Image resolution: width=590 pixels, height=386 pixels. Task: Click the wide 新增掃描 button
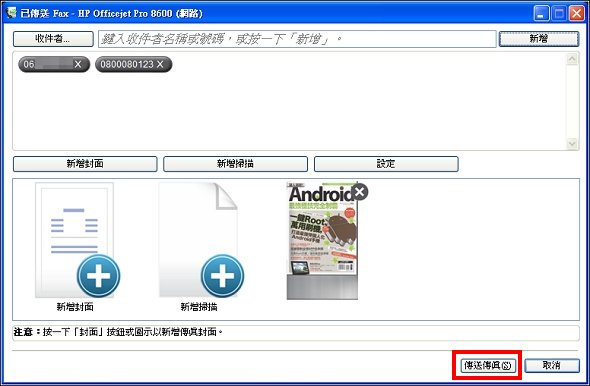[236, 164]
